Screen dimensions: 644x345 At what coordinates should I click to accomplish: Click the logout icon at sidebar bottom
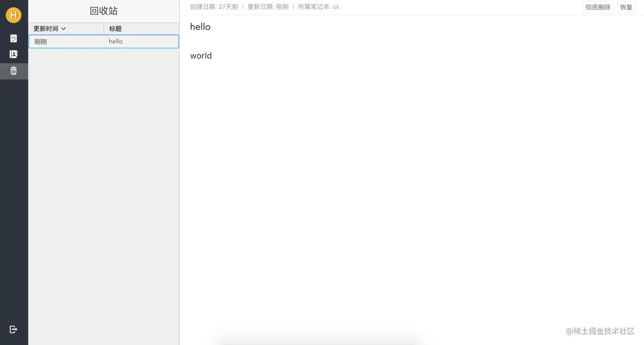(14, 329)
